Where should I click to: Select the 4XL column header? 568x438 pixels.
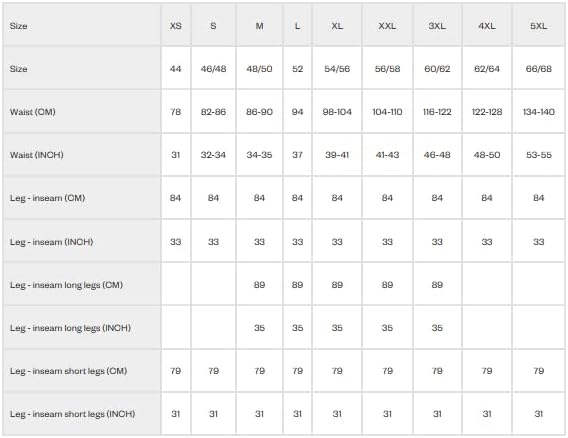(486, 26)
